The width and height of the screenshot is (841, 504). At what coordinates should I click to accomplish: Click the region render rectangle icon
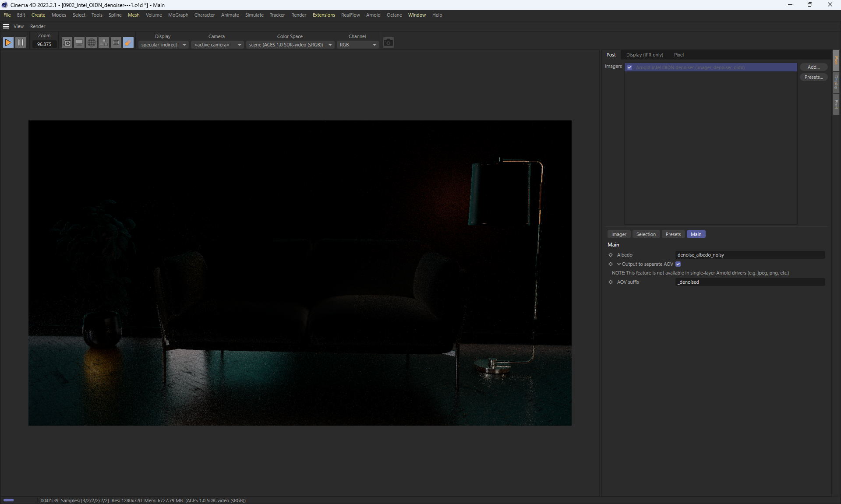(x=116, y=42)
